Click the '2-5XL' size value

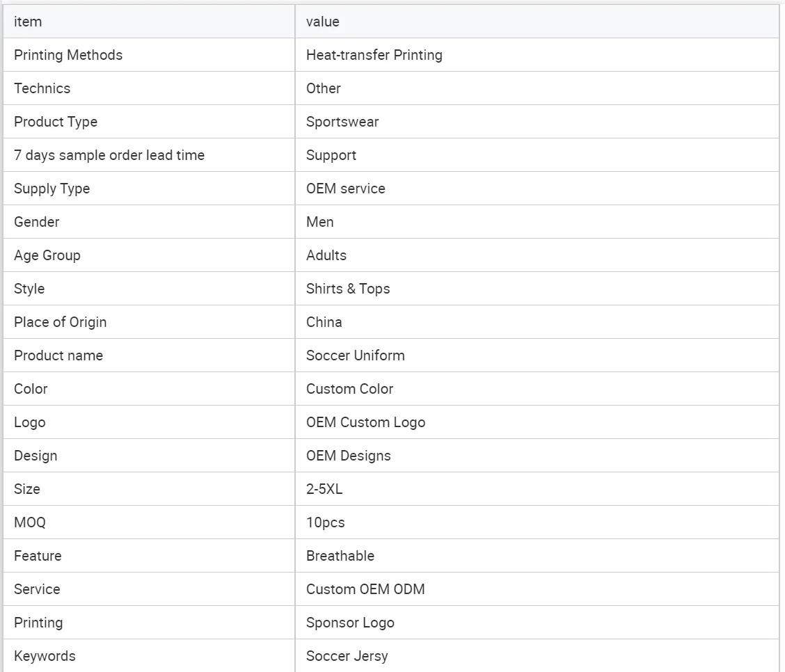coord(324,489)
